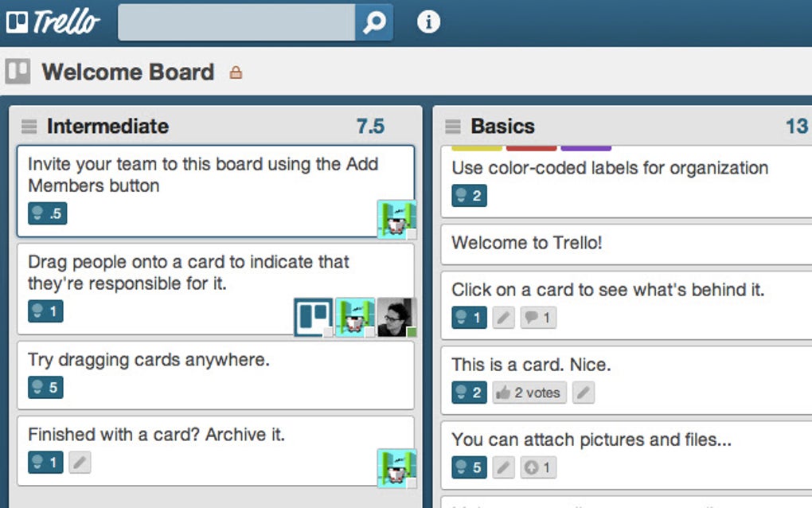Click the board icon beside Welcome Board
The image size is (812, 508).
pyautogui.click(x=18, y=72)
